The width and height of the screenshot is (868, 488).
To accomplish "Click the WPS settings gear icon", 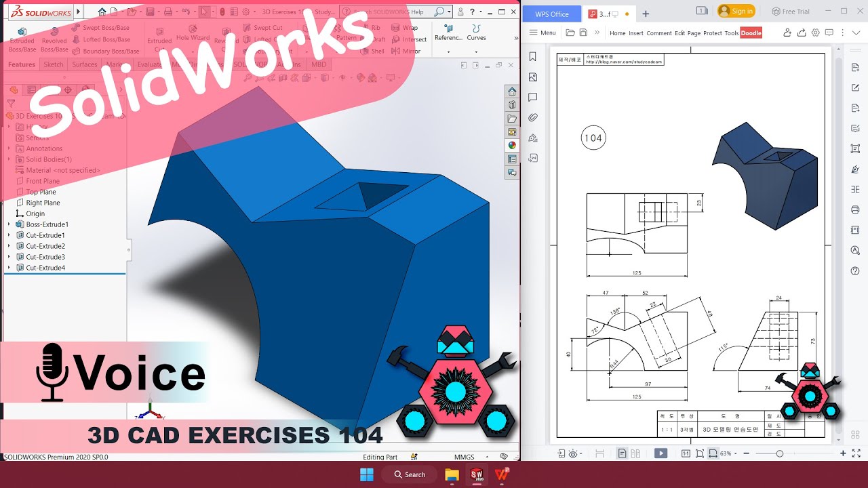I will pyautogui.click(x=815, y=33).
